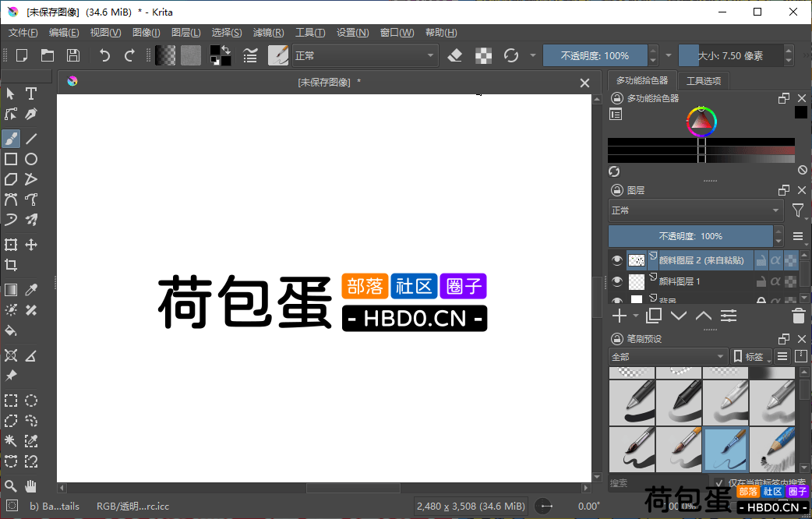Click the Save icon in the toolbar

[x=73, y=55]
